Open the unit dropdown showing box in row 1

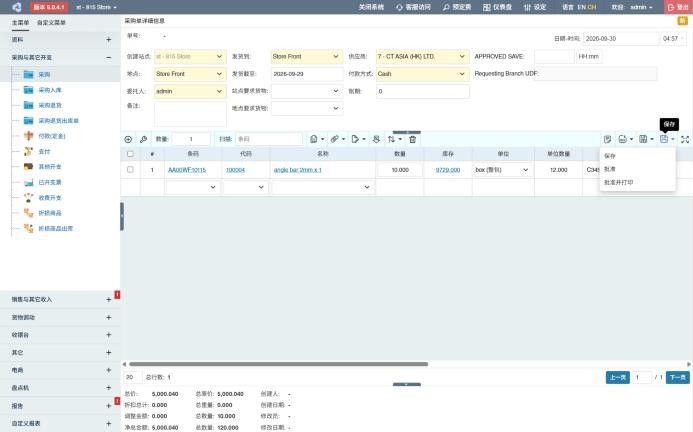tap(503, 170)
